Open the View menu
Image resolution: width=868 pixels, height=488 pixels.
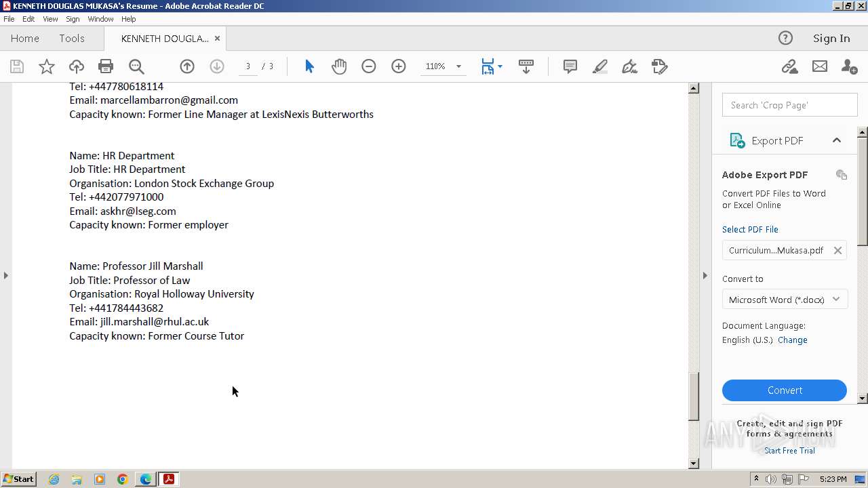pos(50,19)
